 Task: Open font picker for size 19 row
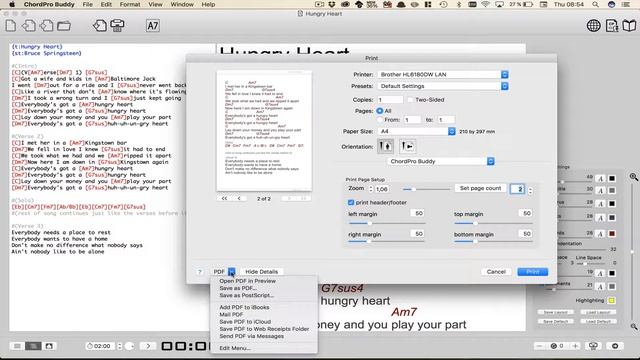tap(600, 273)
